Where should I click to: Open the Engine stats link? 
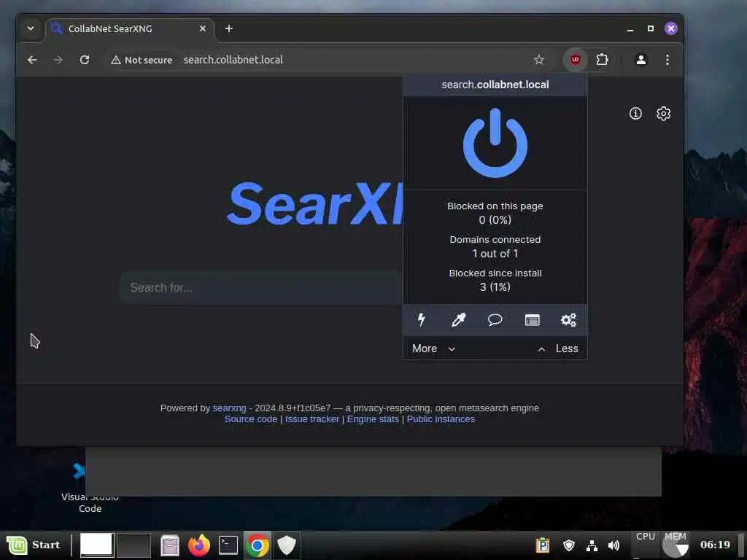[x=373, y=419]
